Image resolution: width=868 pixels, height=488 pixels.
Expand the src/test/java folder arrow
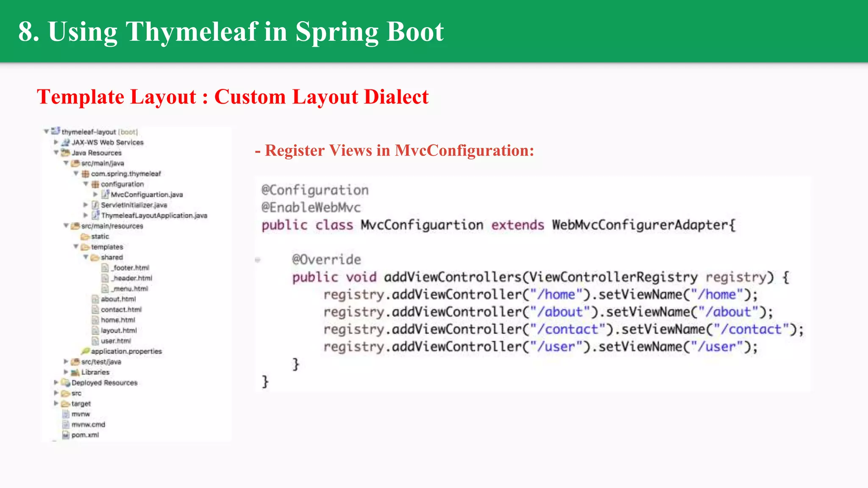[x=66, y=361]
